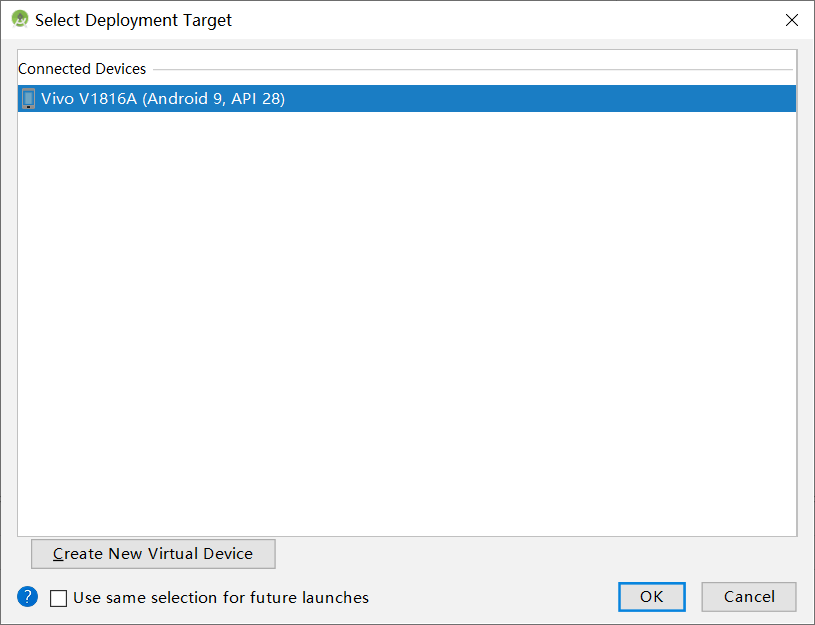Click the Connected Devices header label
This screenshot has width=815, height=625.
click(x=82, y=69)
